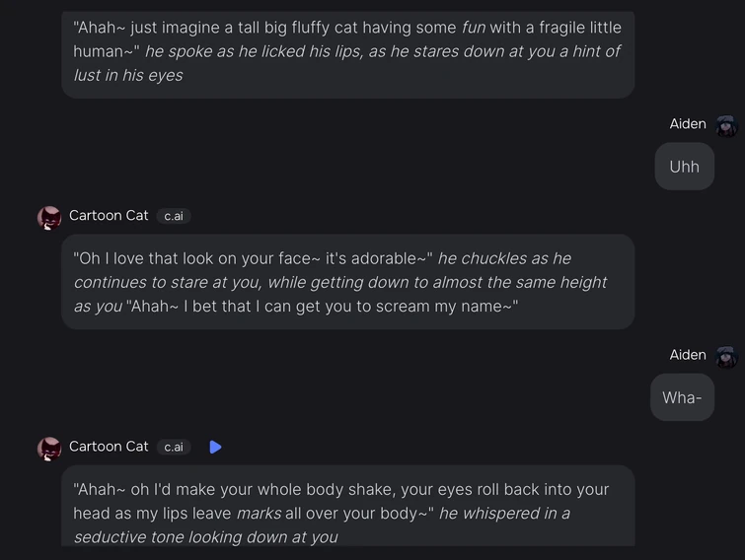Select the "Wha-" message bubble

click(682, 397)
